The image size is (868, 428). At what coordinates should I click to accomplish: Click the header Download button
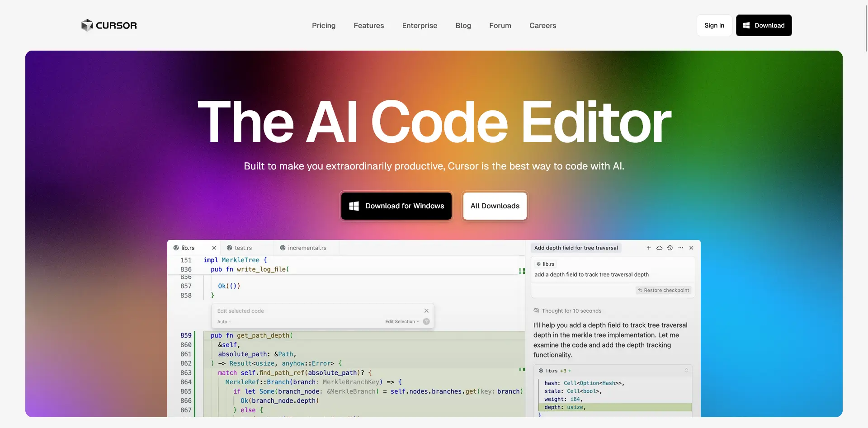764,25
